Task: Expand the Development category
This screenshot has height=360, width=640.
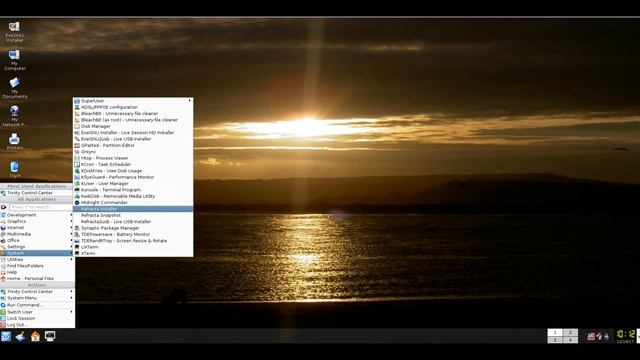Action: click(37, 215)
